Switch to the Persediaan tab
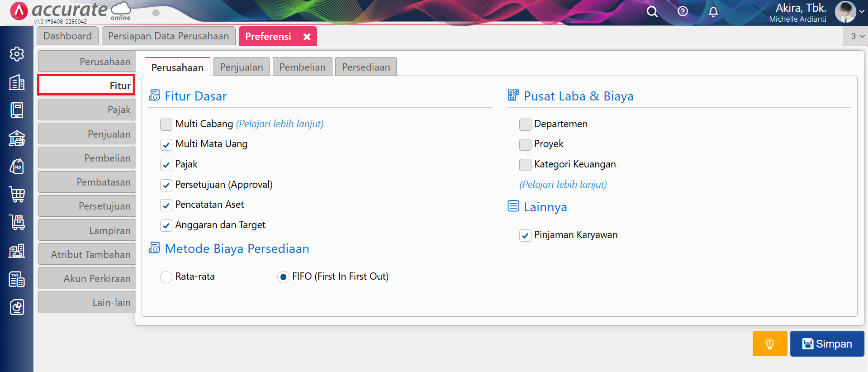 point(365,67)
